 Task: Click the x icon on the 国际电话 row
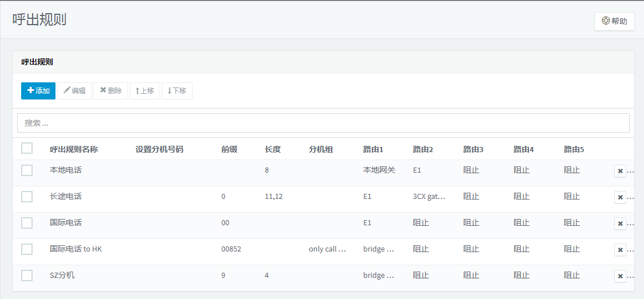(x=620, y=224)
